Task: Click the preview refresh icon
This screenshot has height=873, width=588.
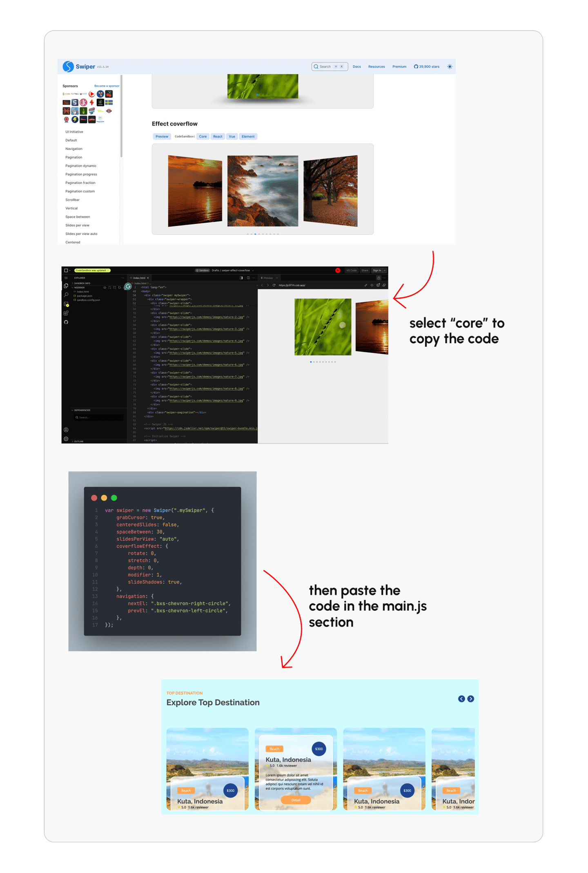Action: [x=274, y=285]
